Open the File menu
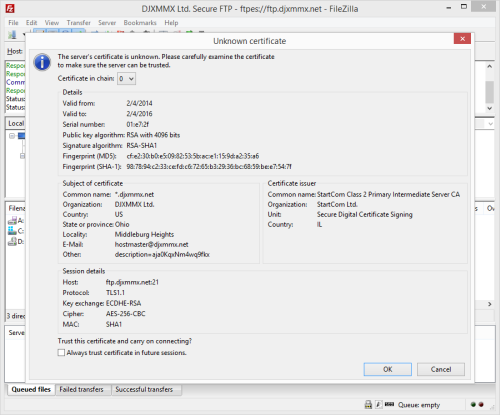Screen dimensions: 500x415 coord(13,23)
